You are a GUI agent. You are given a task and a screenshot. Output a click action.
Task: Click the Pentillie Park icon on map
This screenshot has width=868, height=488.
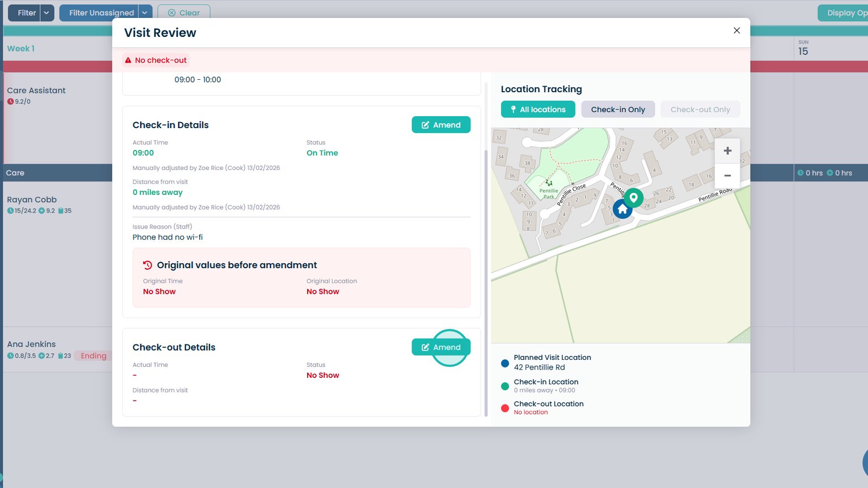(x=549, y=183)
